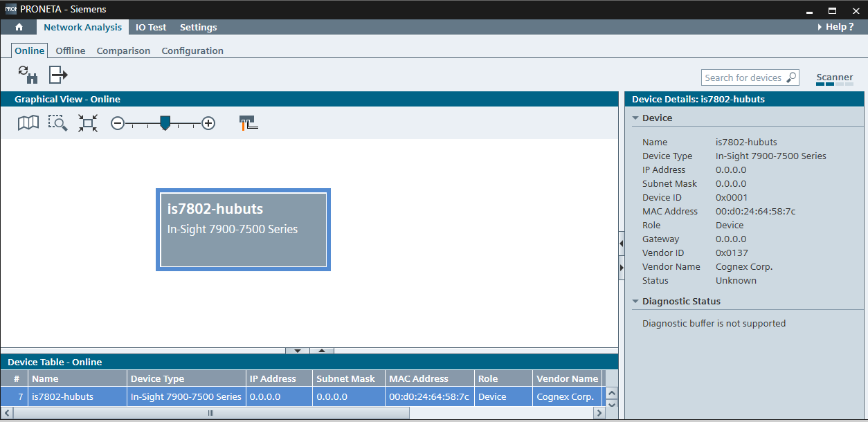
Task: Export the scanned network data
Action: 57,74
